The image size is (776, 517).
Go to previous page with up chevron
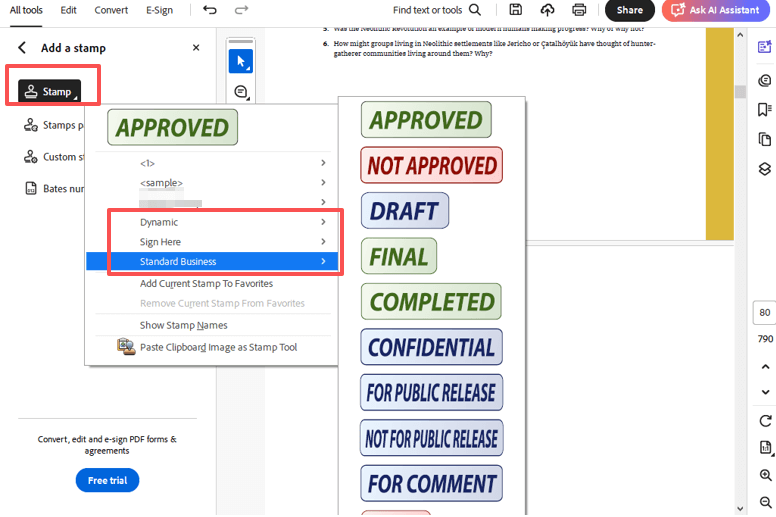click(765, 367)
